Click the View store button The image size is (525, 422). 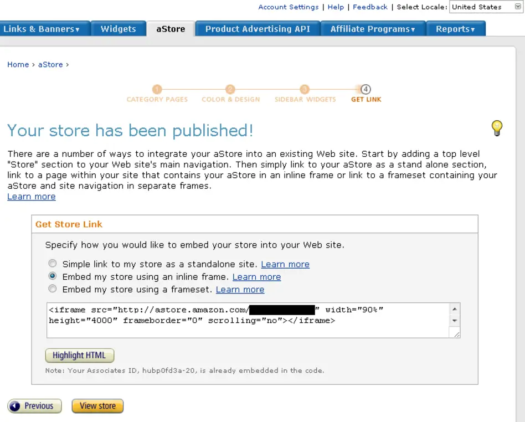point(97,406)
